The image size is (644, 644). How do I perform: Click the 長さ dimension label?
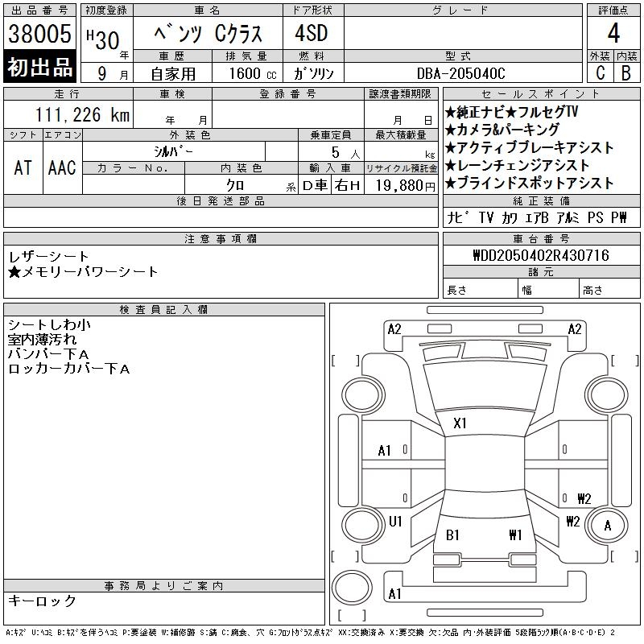tap(456, 291)
